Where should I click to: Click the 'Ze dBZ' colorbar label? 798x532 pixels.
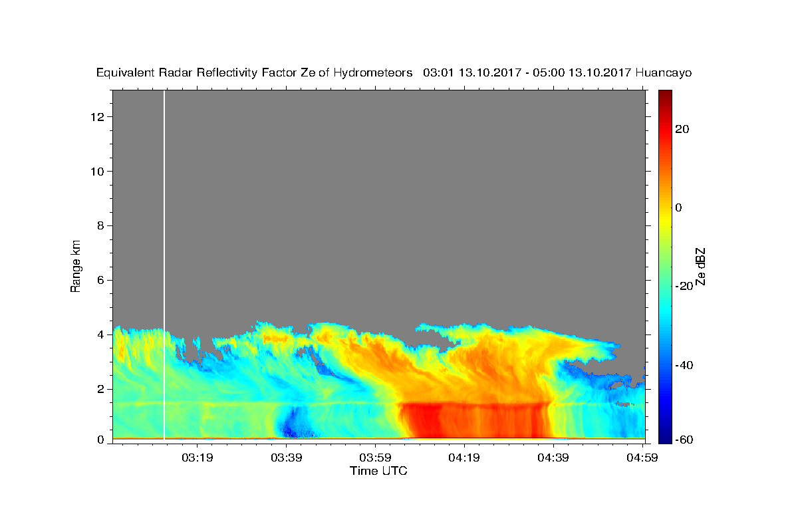tap(700, 266)
